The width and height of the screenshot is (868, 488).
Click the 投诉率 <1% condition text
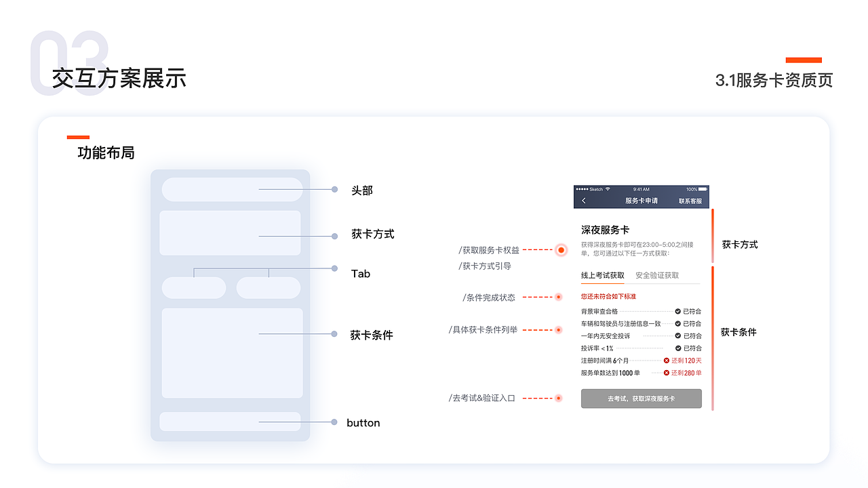click(x=597, y=348)
